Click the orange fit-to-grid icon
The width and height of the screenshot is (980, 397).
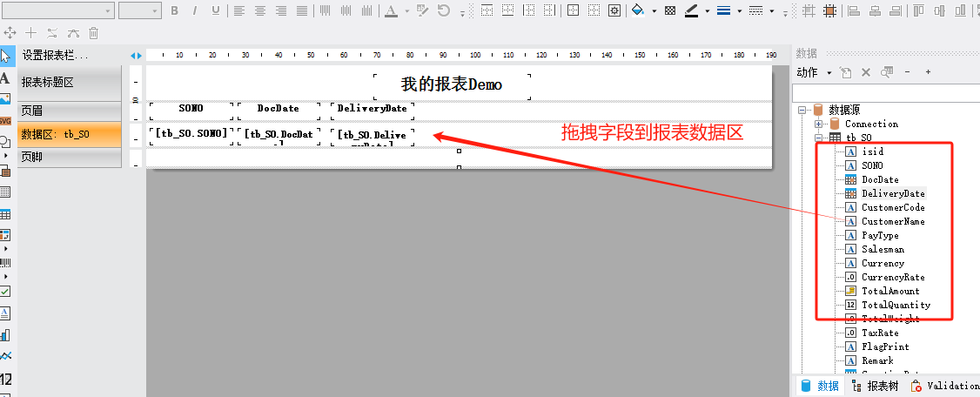(829, 10)
